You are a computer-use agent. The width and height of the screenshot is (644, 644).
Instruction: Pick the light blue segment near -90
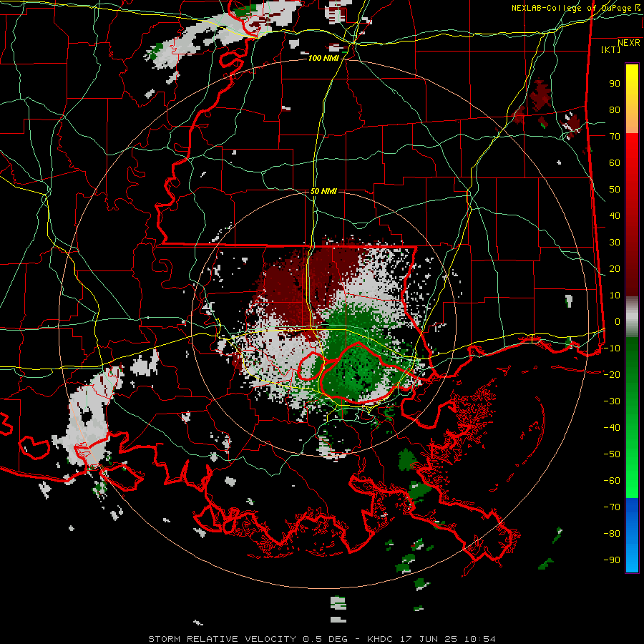click(632, 559)
